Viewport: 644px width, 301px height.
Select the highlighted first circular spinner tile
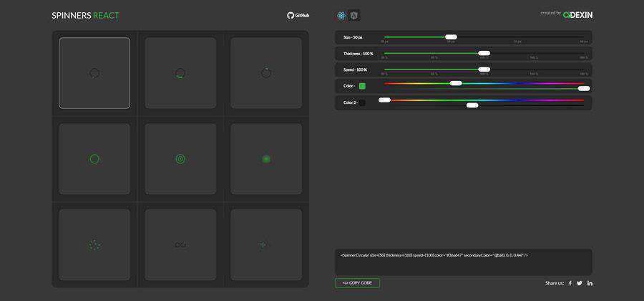pos(94,73)
